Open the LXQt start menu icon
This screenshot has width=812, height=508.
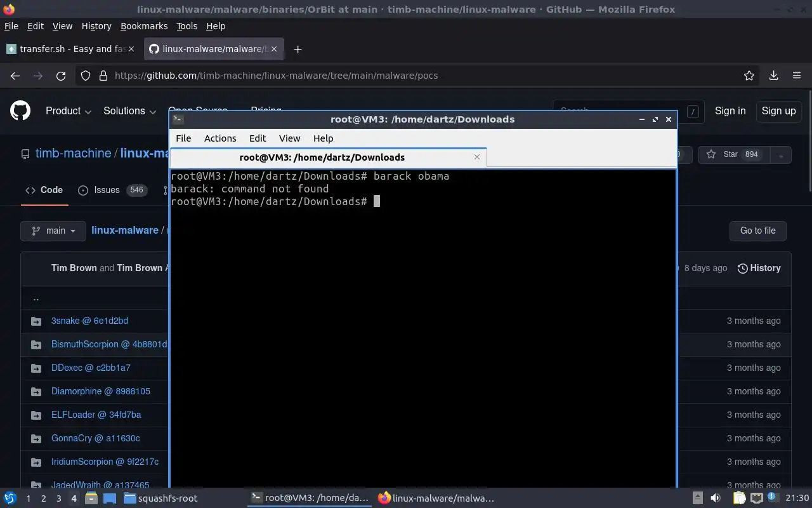click(x=10, y=498)
